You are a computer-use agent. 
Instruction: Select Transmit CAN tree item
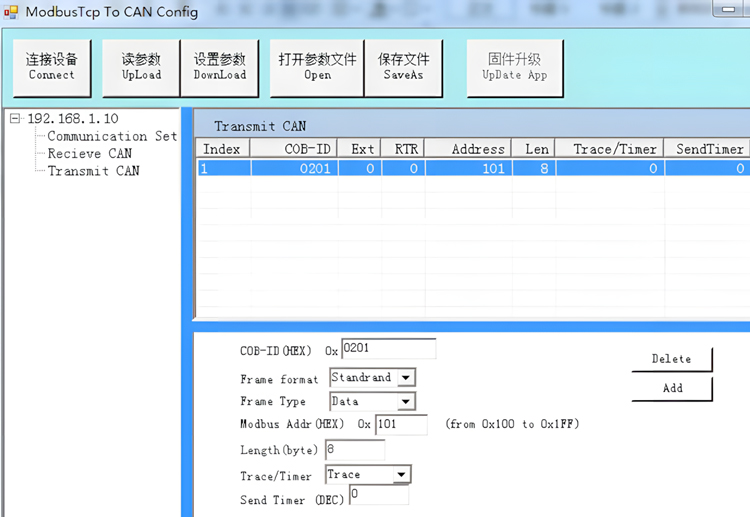pos(93,170)
